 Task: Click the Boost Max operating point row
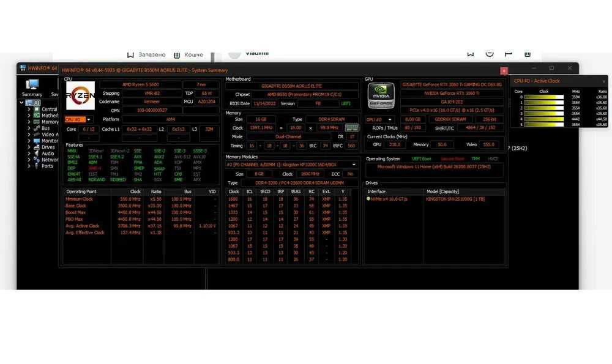tap(141, 213)
